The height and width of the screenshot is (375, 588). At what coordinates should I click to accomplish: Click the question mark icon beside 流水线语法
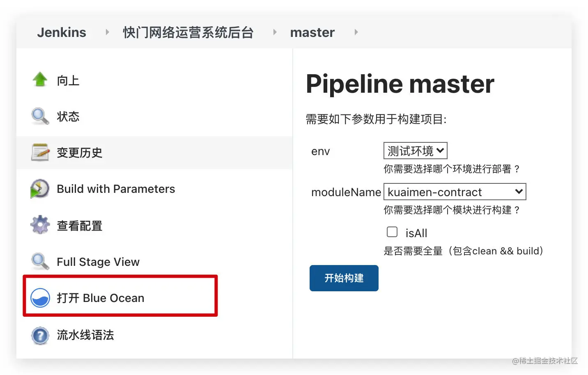(x=40, y=335)
